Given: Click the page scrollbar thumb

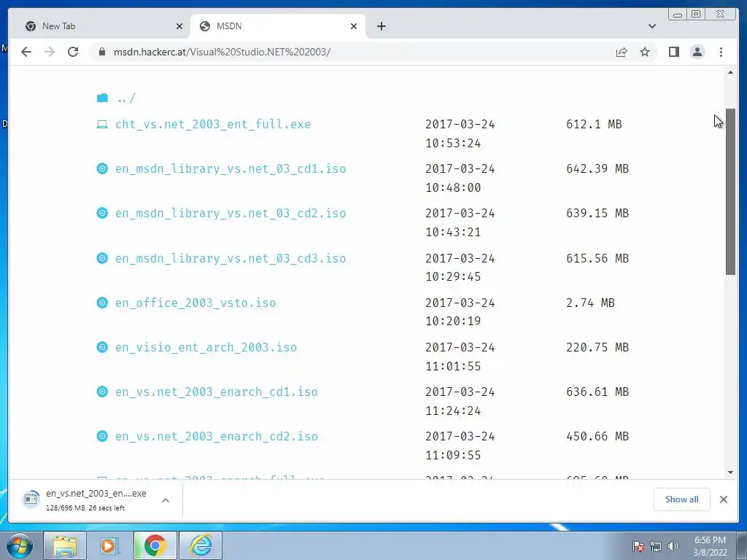Looking at the screenshot, I should point(730,192).
